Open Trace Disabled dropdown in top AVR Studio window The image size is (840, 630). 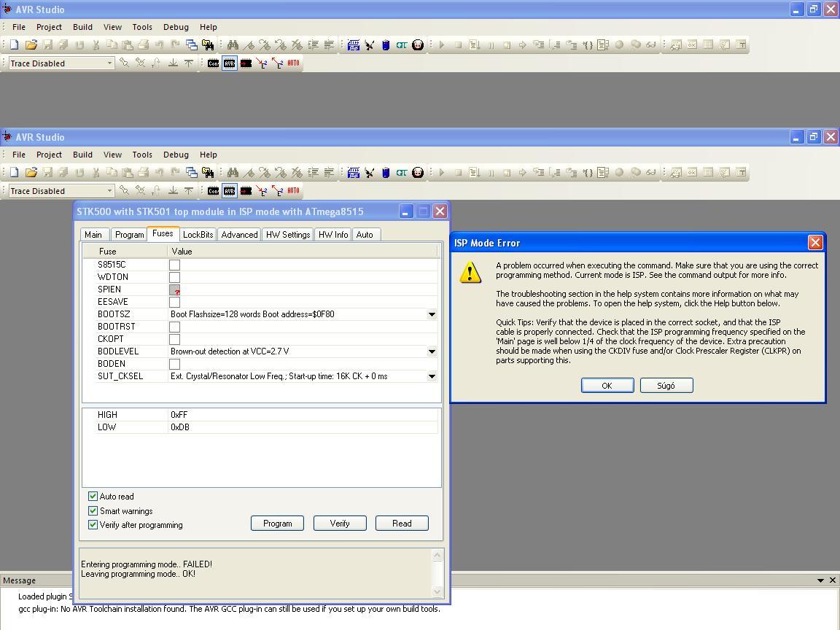click(109, 63)
